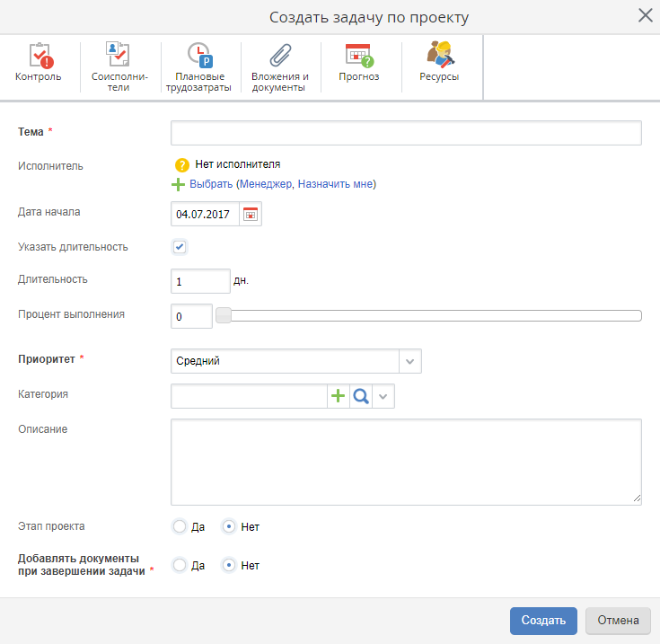Open the Контроль toolbar icon
The height and width of the screenshot is (644, 660).
tap(39, 57)
